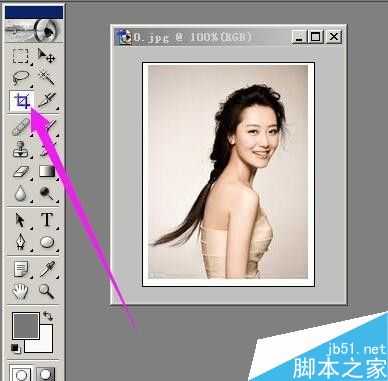This screenshot has width=388, height=381.
Task: Select the Blur water-drop tool
Action: coord(21,193)
